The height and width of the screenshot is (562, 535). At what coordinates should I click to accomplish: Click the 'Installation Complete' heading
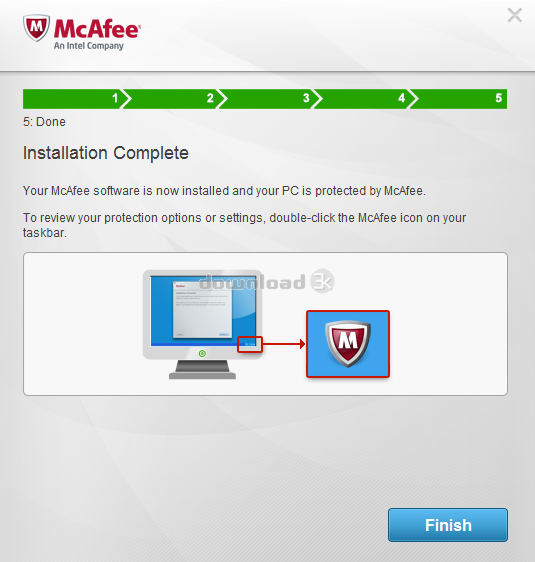(106, 153)
